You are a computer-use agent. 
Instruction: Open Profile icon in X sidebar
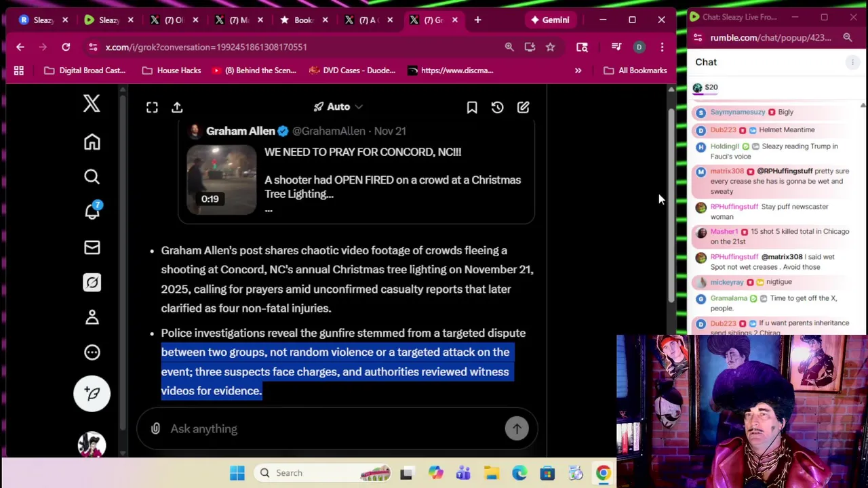pos(92,317)
